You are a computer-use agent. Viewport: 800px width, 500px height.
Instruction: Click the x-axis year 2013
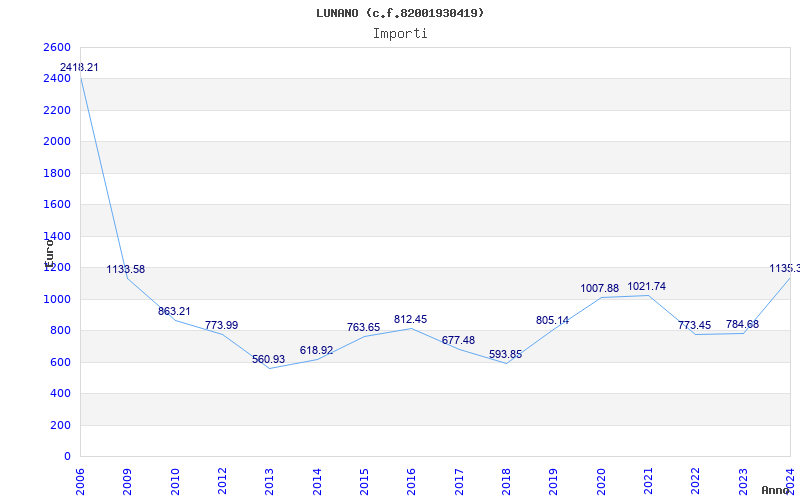pyautogui.click(x=269, y=481)
